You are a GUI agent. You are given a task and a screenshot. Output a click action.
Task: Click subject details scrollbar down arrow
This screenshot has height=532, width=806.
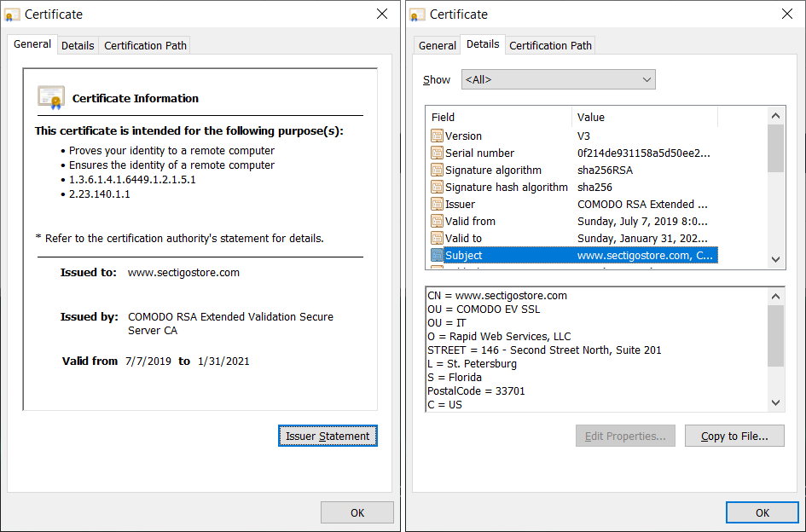point(775,402)
